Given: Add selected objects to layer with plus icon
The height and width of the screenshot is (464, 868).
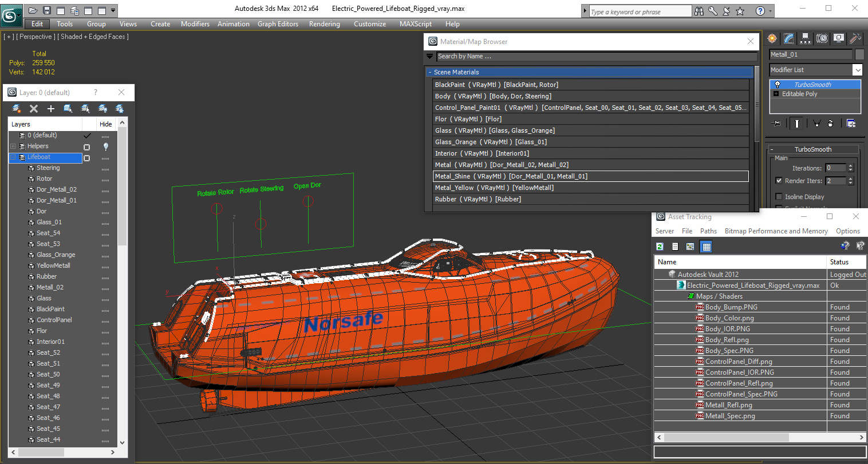Looking at the screenshot, I should pos(51,109).
